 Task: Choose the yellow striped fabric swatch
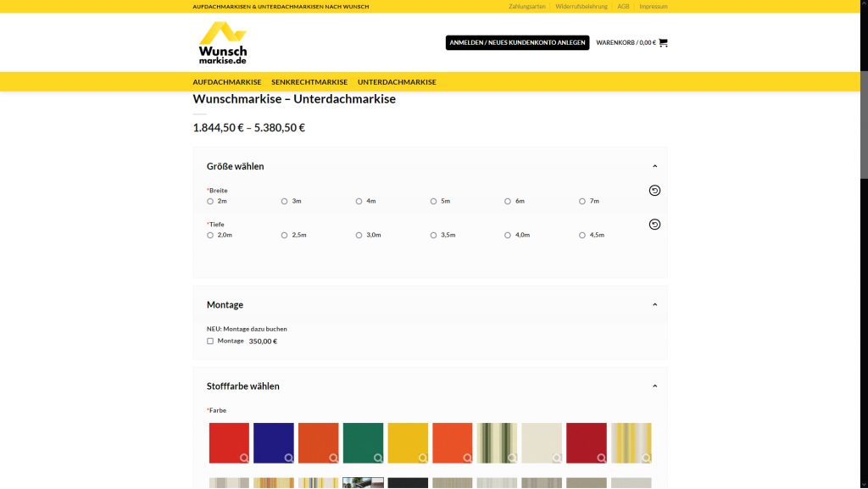[x=631, y=443]
